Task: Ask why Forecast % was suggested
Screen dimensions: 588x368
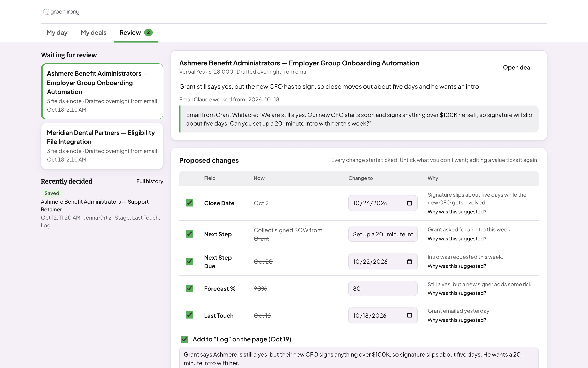Action: pos(457,293)
